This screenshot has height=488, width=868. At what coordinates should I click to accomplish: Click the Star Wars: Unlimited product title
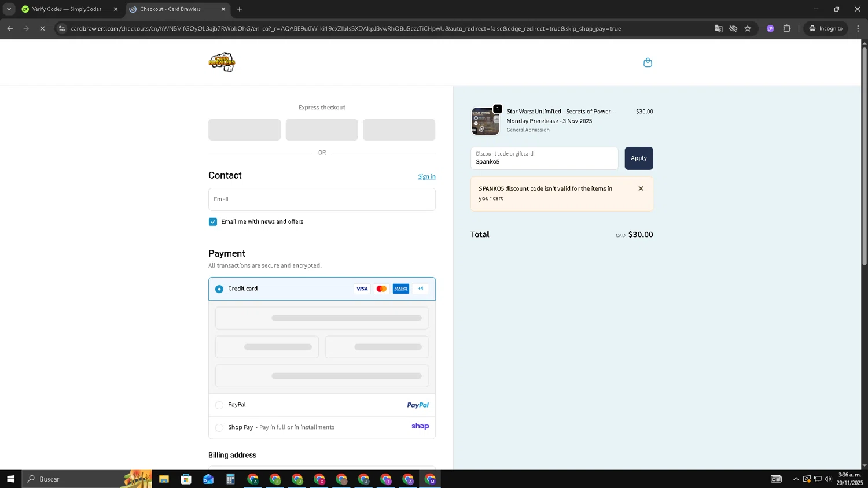click(x=560, y=116)
